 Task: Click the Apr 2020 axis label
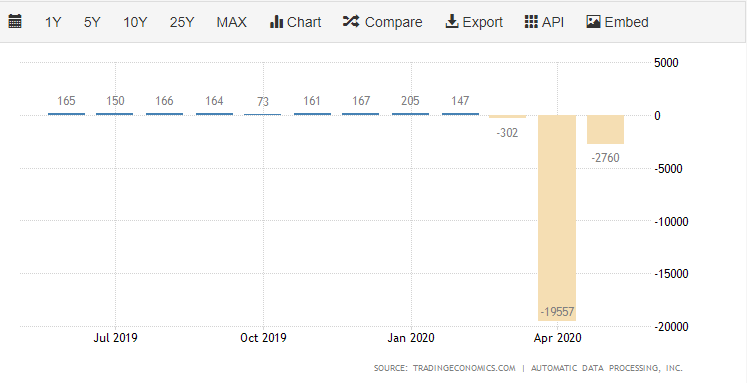(x=558, y=338)
